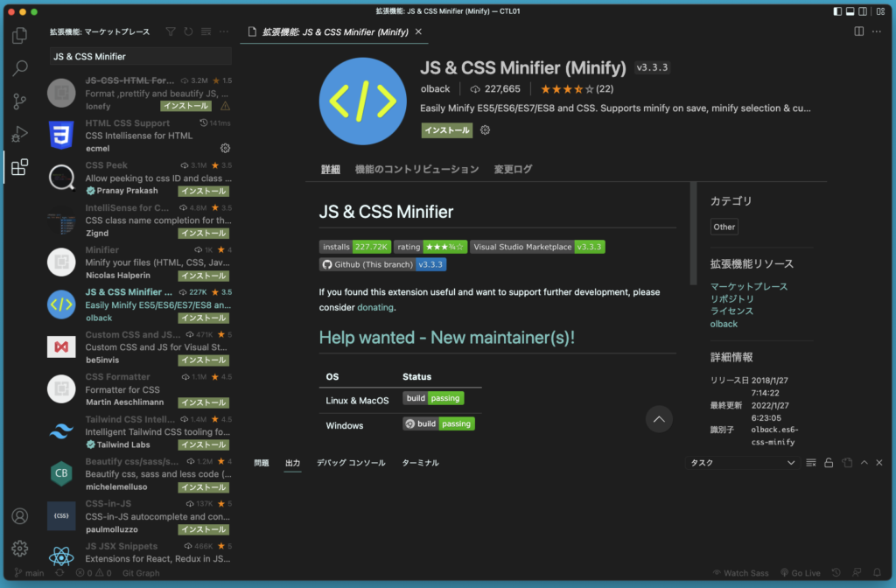The height and width of the screenshot is (588, 896).
Task: Select the 出力 panel tab
Action: (292, 463)
